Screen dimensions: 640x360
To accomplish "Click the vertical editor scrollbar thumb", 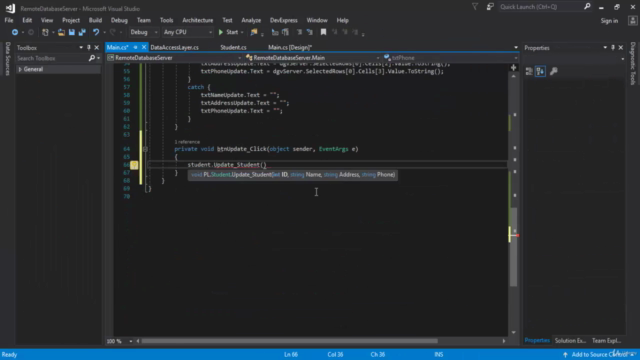I will tap(513, 247).
